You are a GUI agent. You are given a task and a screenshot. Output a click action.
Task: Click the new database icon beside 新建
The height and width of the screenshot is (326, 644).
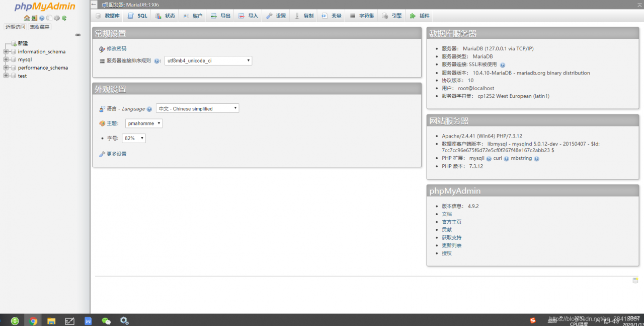14,44
